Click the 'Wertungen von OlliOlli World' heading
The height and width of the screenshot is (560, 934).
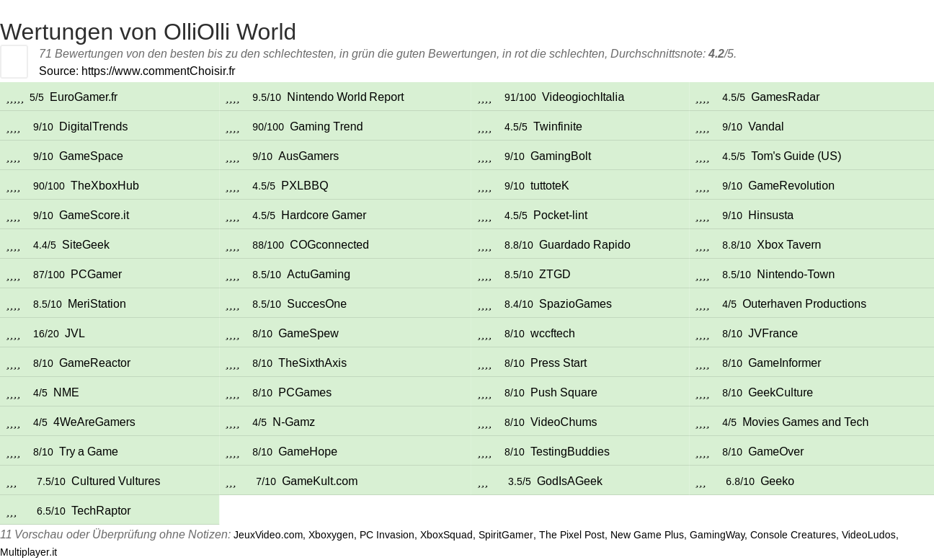148,32
